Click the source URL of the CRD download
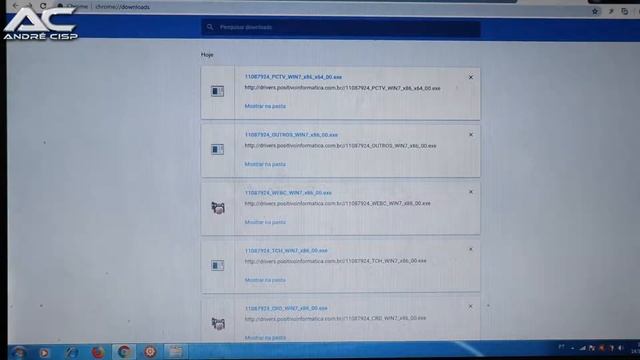This screenshot has width=640, height=360. click(x=336, y=318)
